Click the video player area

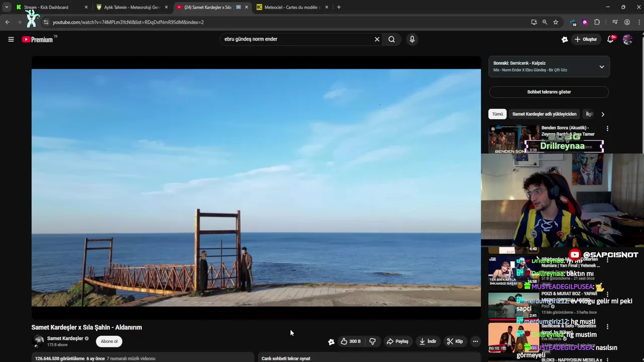pyautogui.click(x=256, y=188)
